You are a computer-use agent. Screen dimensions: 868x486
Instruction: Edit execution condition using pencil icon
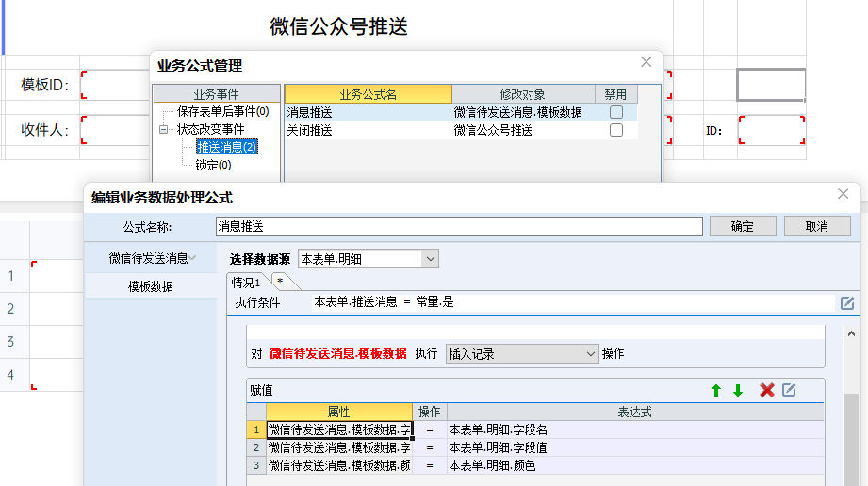(x=847, y=302)
